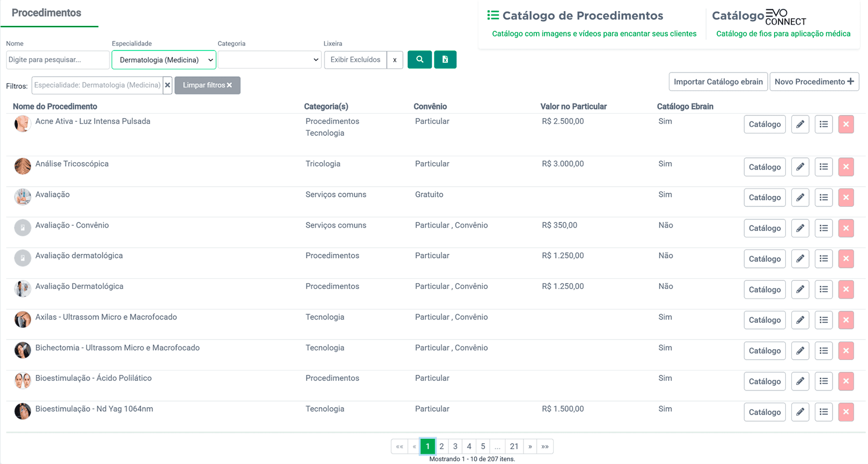This screenshot has height=464, width=868.
Task: Select the Procedimentos tab
Action: coord(47,13)
